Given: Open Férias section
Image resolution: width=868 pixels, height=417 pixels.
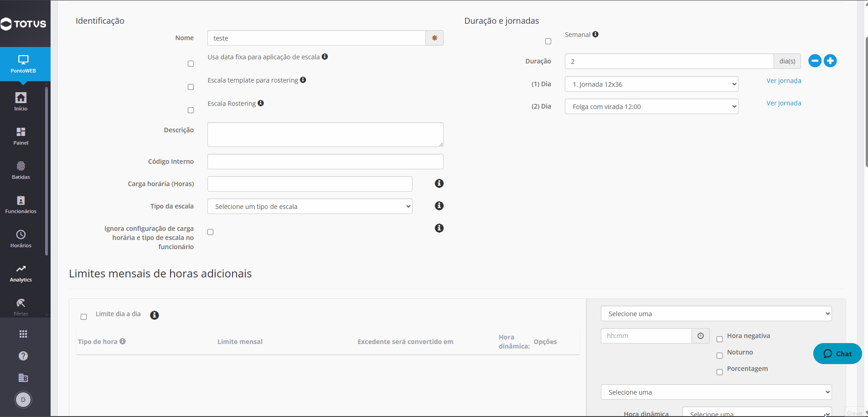Looking at the screenshot, I should (21, 307).
